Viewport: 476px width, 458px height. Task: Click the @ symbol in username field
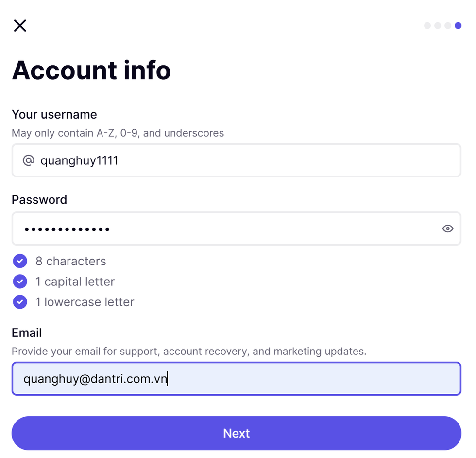[28, 160]
